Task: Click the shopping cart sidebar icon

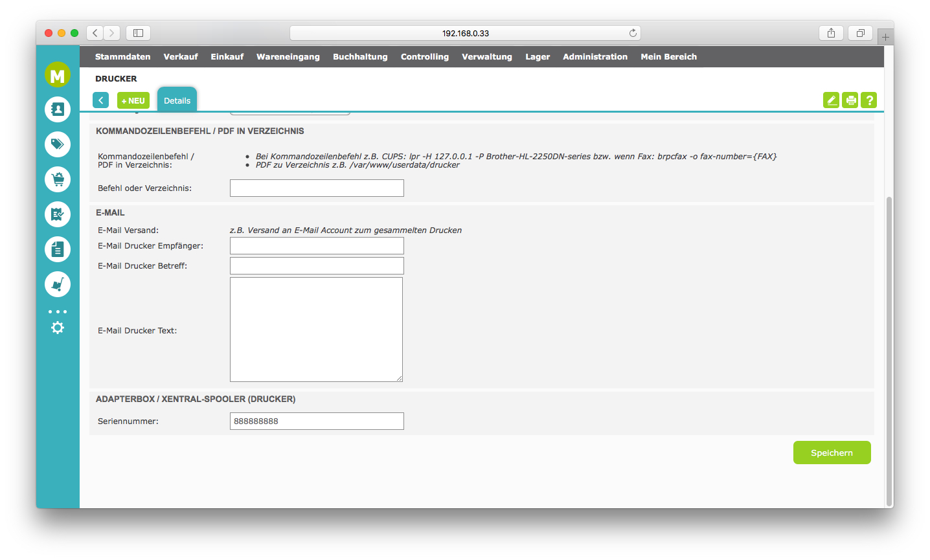Action: pos(58,179)
